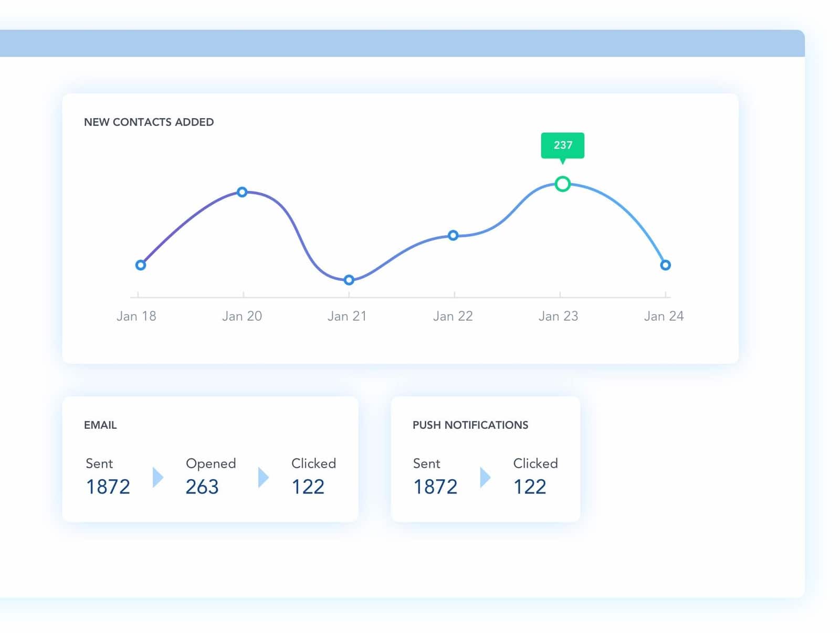840x633 pixels.
Task: Click the Clicked label in Email card
Action: [314, 463]
